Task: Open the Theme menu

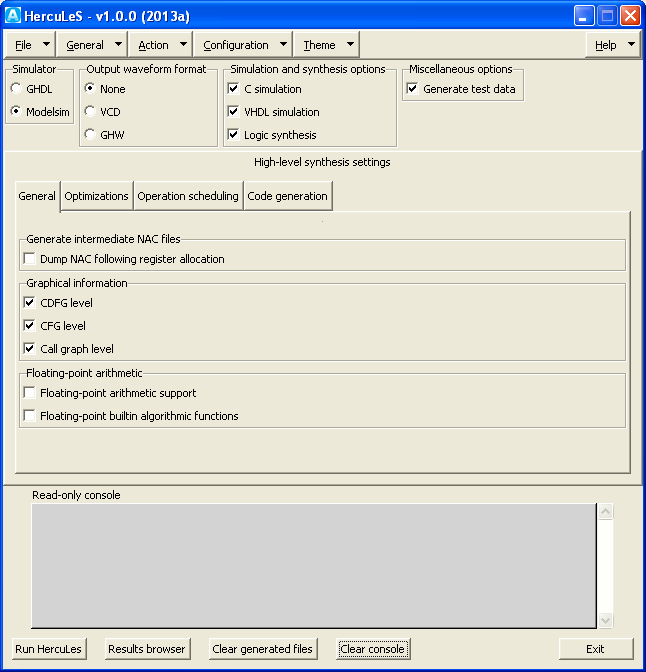Action: (x=326, y=45)
